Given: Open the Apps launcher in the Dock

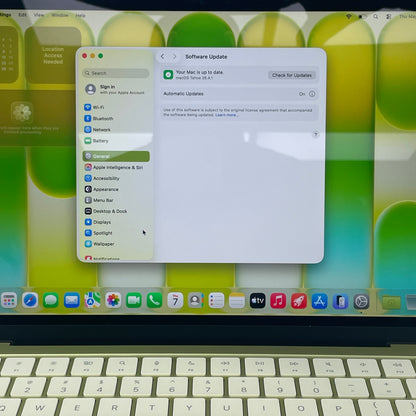Looking at the screenshot, I should 9,301.
